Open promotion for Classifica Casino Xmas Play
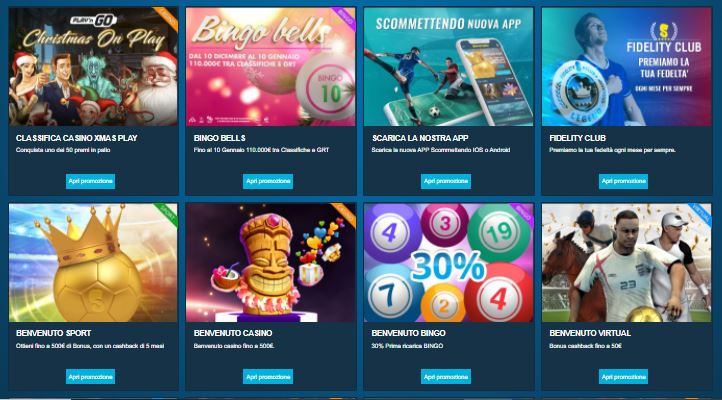The width and height of the screenshot is (722, 400). [x=90, y=181]
